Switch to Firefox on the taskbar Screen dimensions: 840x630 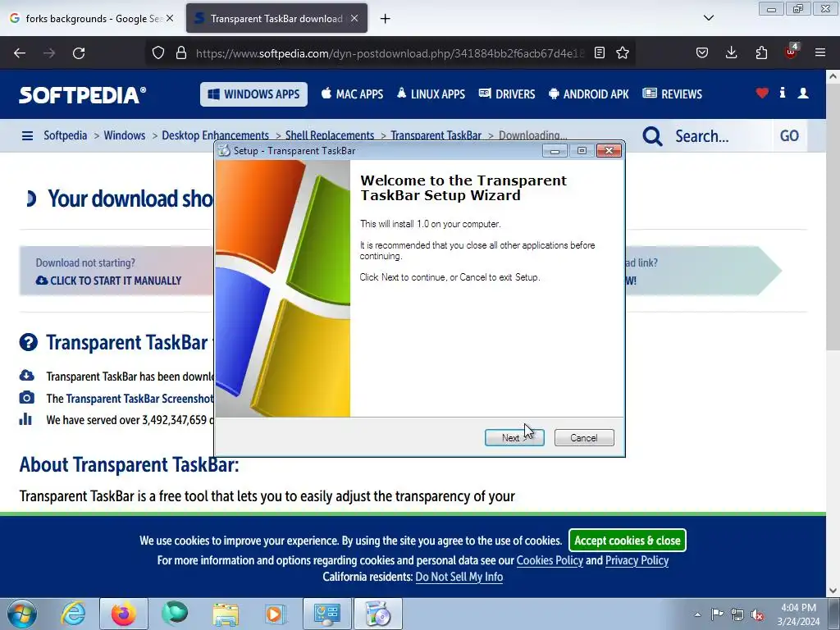(124, 614)
